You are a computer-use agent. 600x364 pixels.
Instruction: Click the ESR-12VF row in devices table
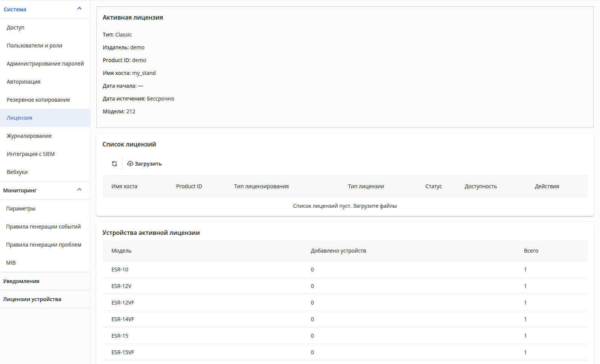point(345,303)
